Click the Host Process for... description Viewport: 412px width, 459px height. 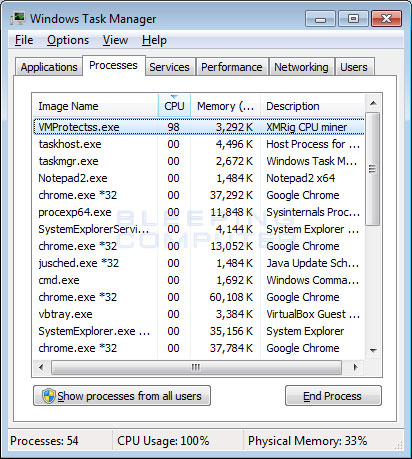[313, 144]
